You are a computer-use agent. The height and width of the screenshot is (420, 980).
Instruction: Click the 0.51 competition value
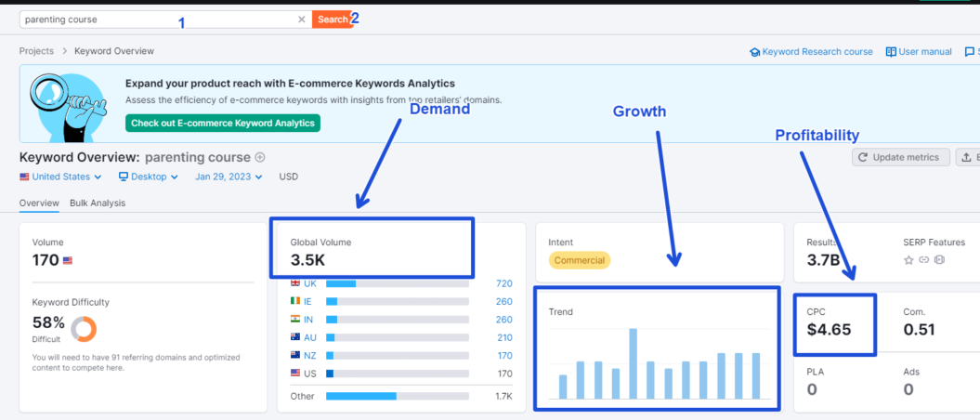[x=919, y=329]
